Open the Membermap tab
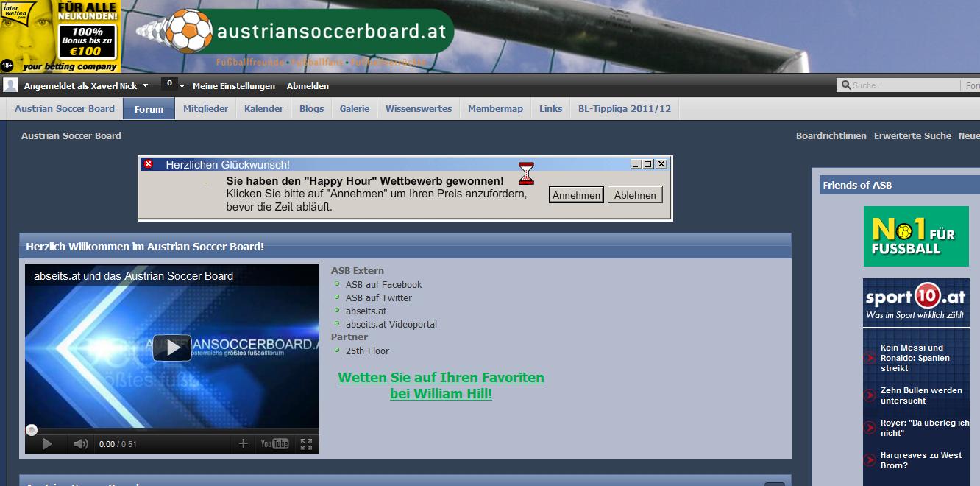 (495, 108)
